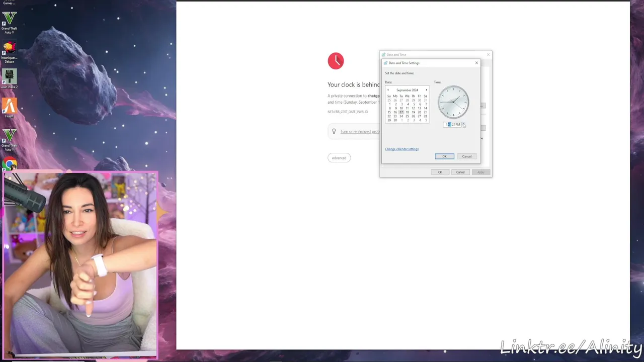Decrease time with the down stepper arrow
The width and height of the screenshot is (644, 362).
[x=463, y=126]
